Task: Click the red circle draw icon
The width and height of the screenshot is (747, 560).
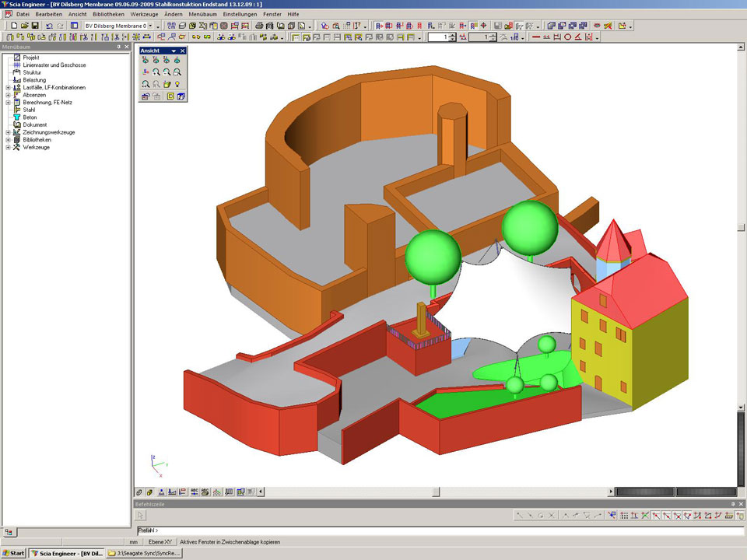Action: [567, 37]
